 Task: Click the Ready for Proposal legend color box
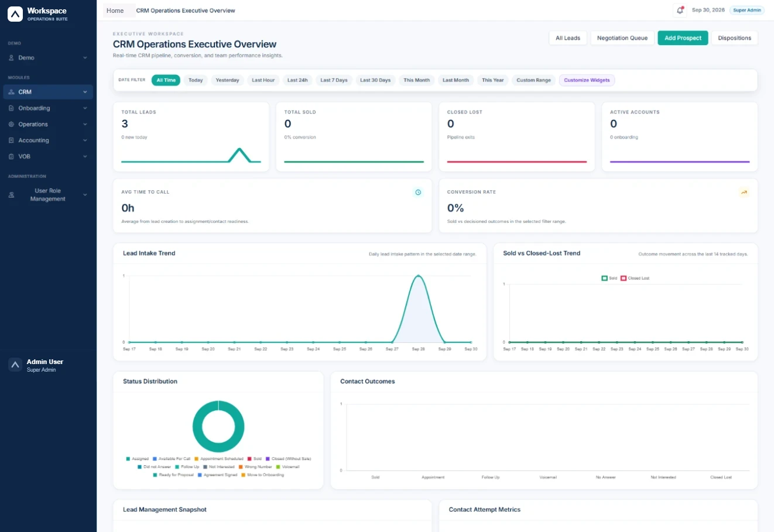point(155,475)
